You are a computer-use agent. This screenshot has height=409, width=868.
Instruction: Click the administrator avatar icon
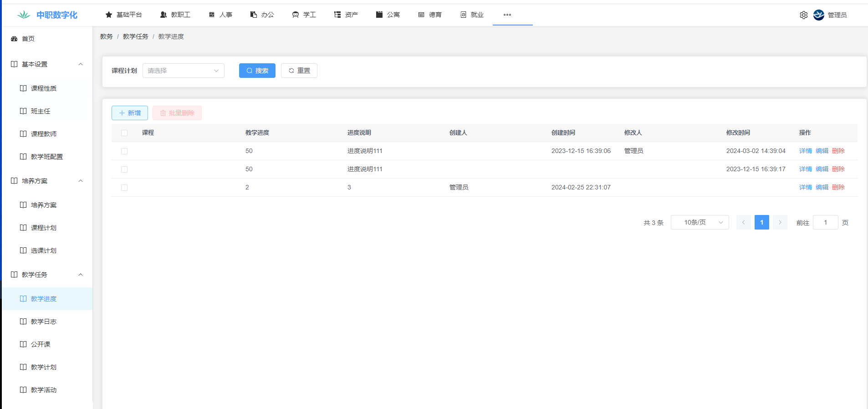tap(818, 15)
